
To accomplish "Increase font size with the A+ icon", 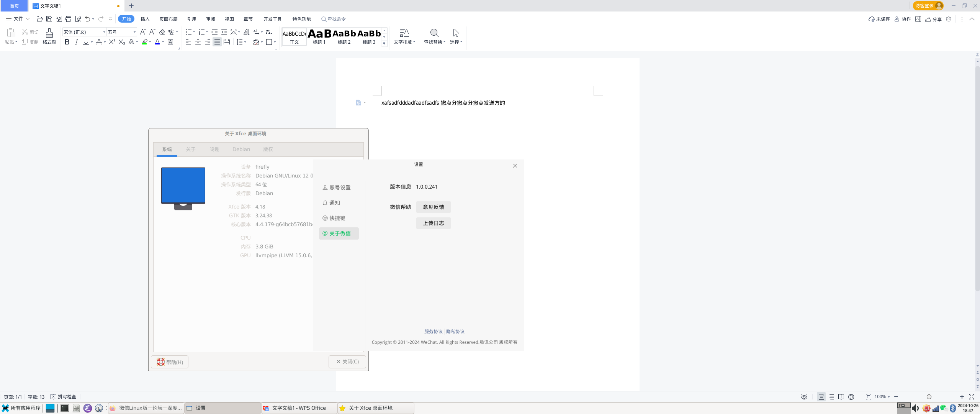I will [x=143, y=32].
